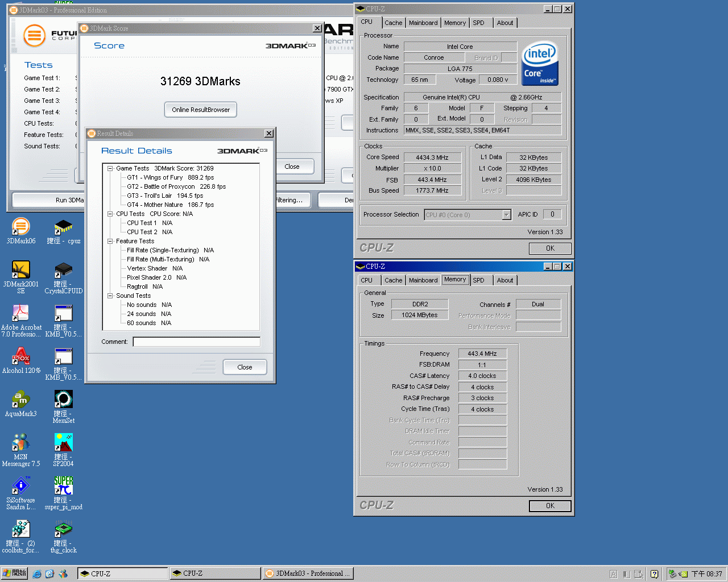The image size is (728, 582).
Task: Collapse the Sound Tests tree node
Action: point(110,296)
